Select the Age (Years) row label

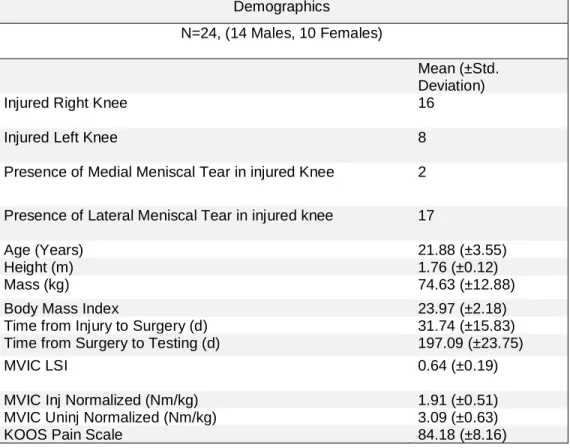44,250
